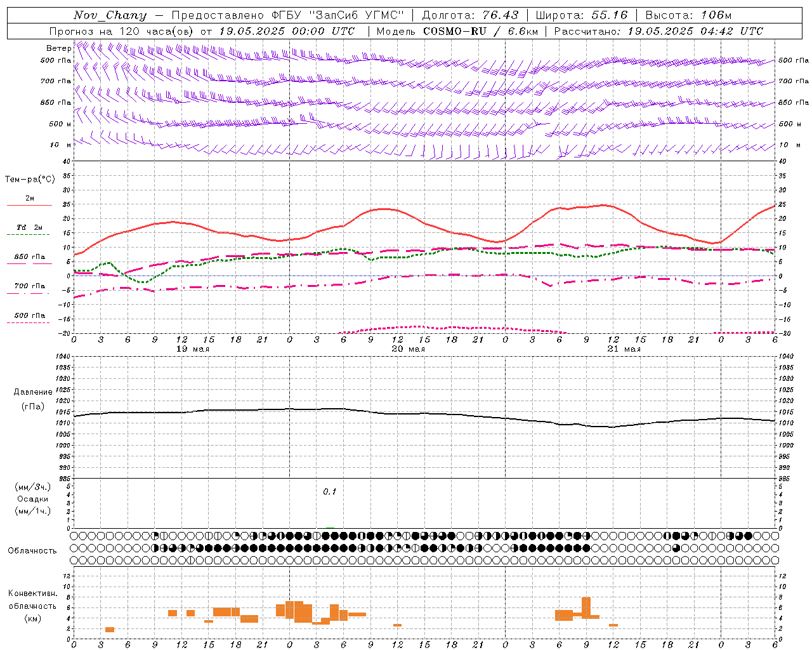This screenshot has height=650, width=812.
Task: Click the Высота: 106м value
Action: click(688, 15)
